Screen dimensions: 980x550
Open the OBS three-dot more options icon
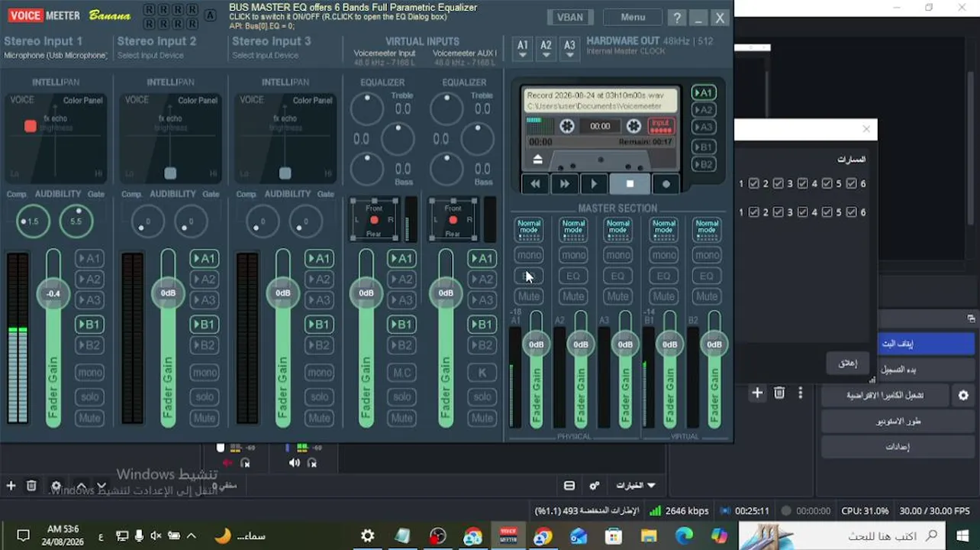(x=800, y=393)
